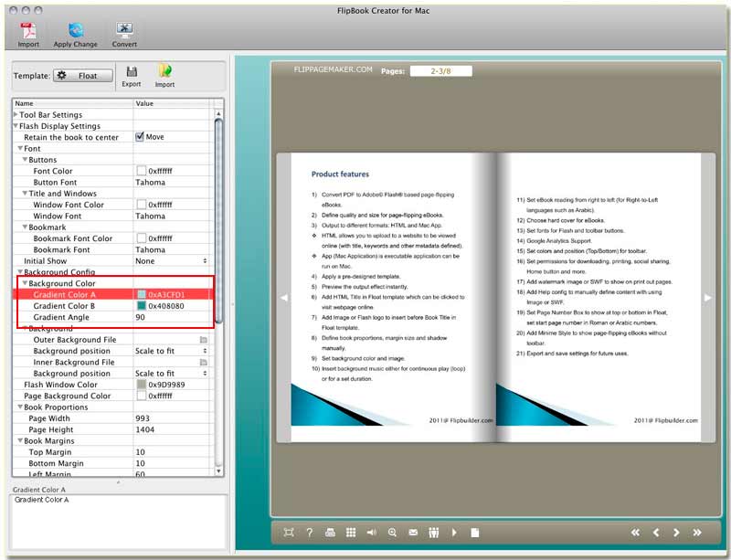731x560 pixels.
Task: Select the Button Font value Tahoma
Action: [x=150, y=183]
